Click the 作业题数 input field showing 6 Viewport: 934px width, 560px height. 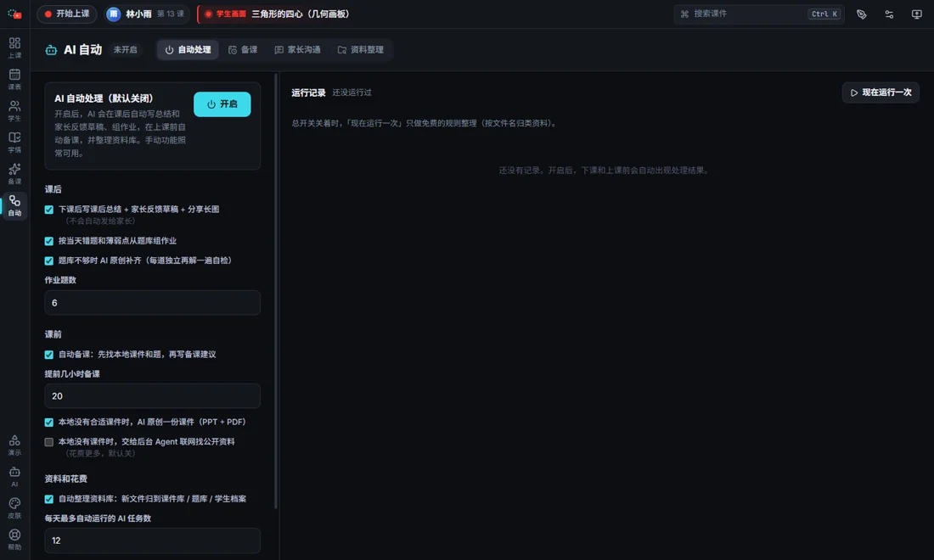pos(153,303)
